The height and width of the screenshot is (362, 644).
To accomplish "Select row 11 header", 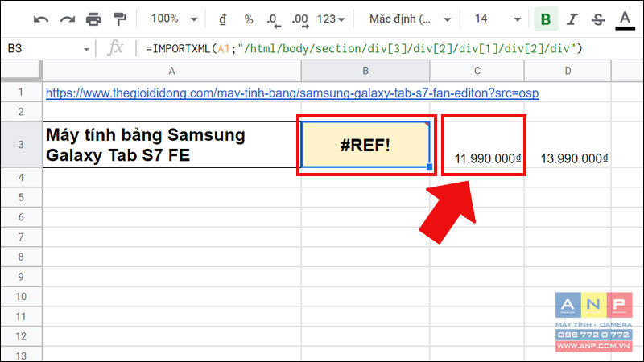I will tap(21, 316).
